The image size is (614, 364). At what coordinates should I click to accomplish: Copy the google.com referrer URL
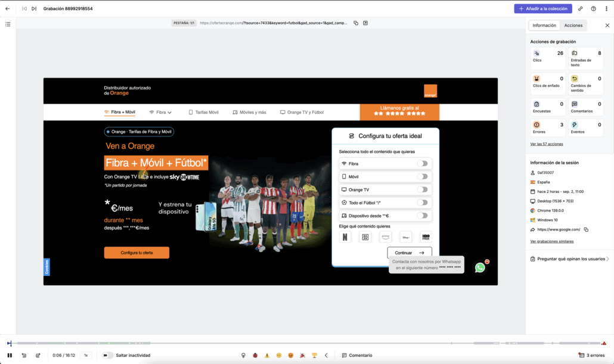coord(586,230)
